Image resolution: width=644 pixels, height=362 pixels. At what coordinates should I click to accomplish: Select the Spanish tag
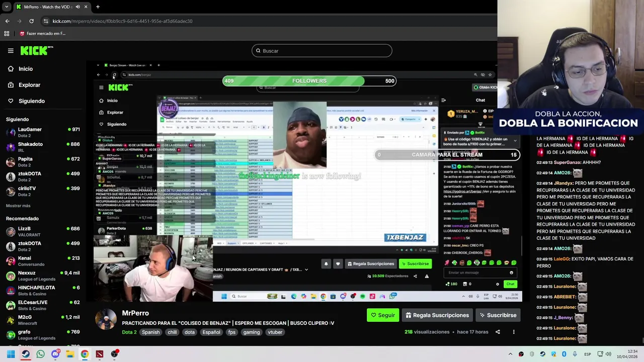tap(150, 332)
